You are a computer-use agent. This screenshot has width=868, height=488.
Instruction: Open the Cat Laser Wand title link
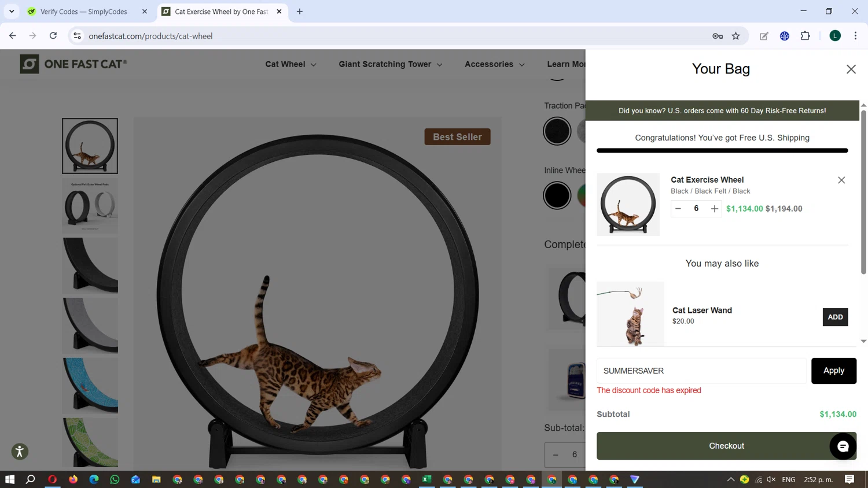[x=702, y=310]
